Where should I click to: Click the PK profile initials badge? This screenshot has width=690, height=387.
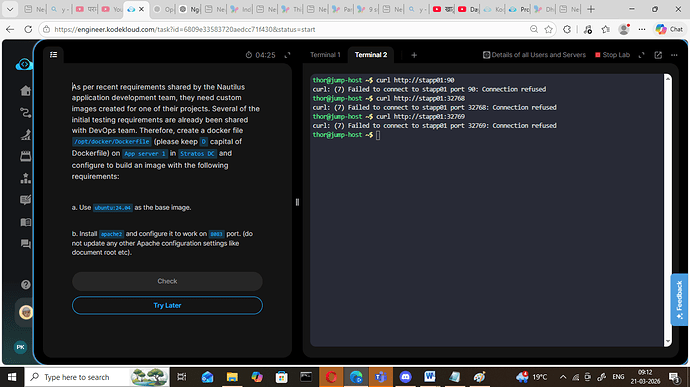[21, 347]
